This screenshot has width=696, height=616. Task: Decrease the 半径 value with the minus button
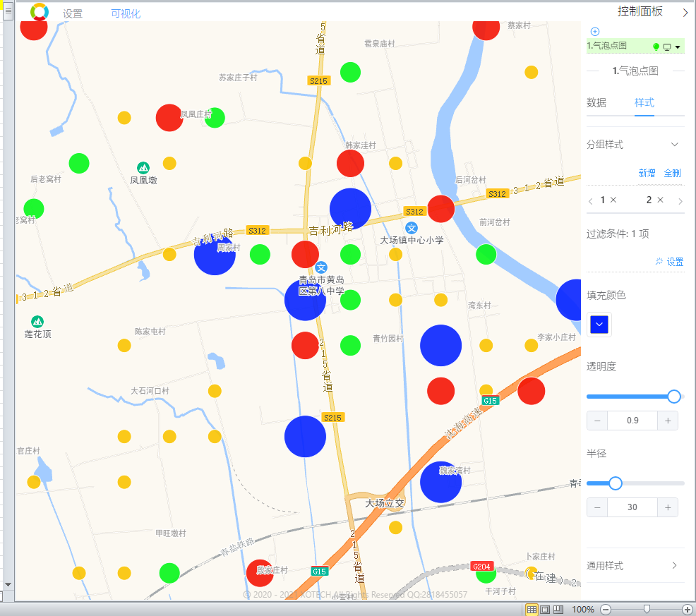coord(597,507)
